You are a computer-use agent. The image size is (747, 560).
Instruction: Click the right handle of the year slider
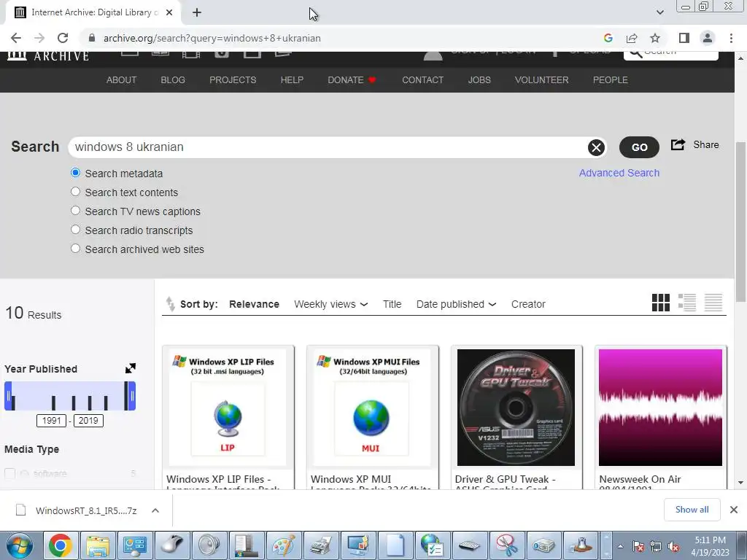tap(132, 396)
